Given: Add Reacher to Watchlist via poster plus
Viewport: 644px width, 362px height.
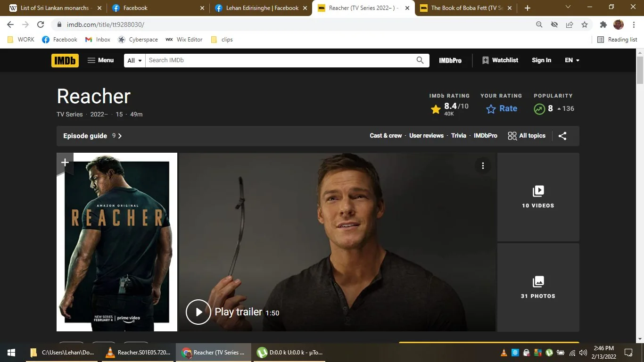Looking at the screenshot, I should pos(65,162).
